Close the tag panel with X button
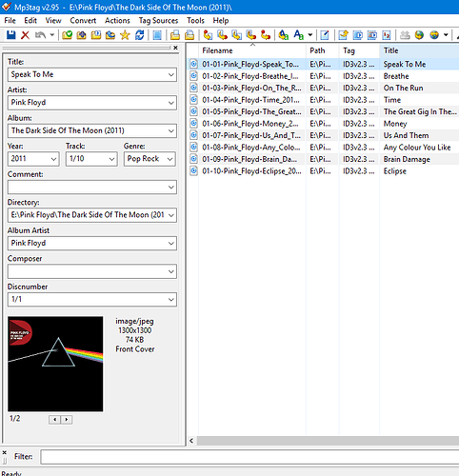The width and height of the screenshot is (459, 476). coord(175,48)
